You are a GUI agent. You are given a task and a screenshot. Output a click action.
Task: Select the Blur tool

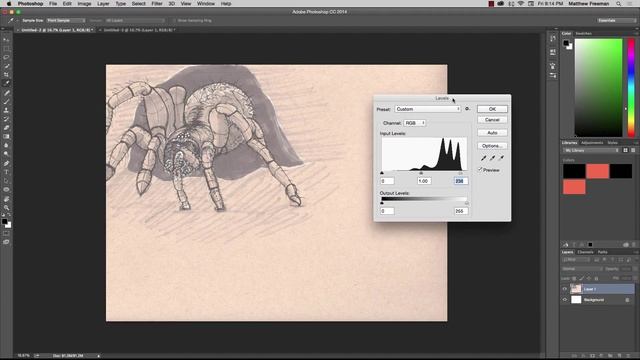(x=6, y=145)
